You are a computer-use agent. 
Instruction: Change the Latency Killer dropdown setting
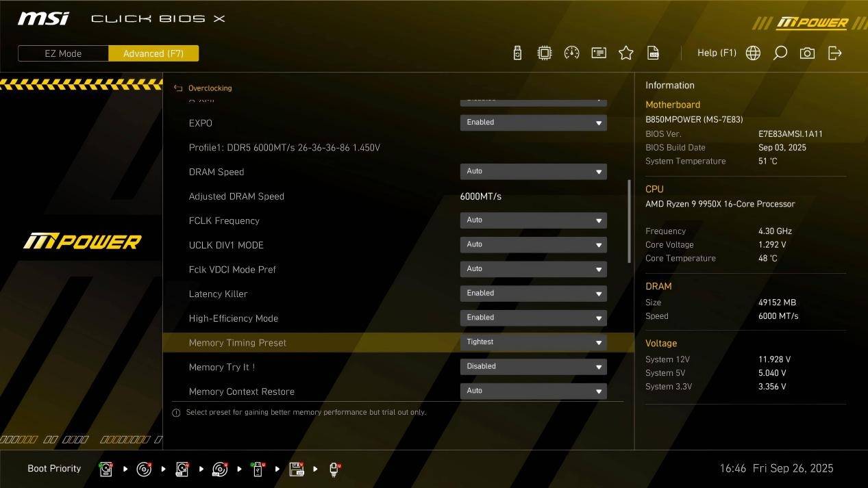click(x=533, y=294)
